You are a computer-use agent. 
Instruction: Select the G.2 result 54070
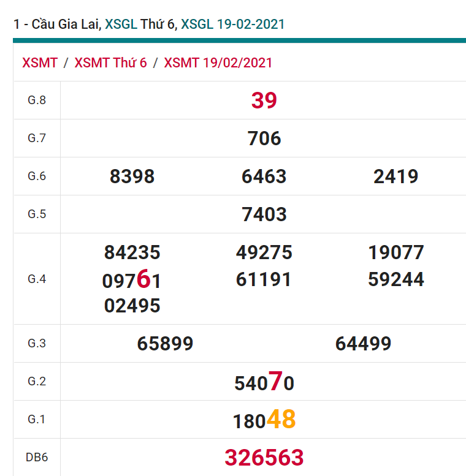point(264,382)
